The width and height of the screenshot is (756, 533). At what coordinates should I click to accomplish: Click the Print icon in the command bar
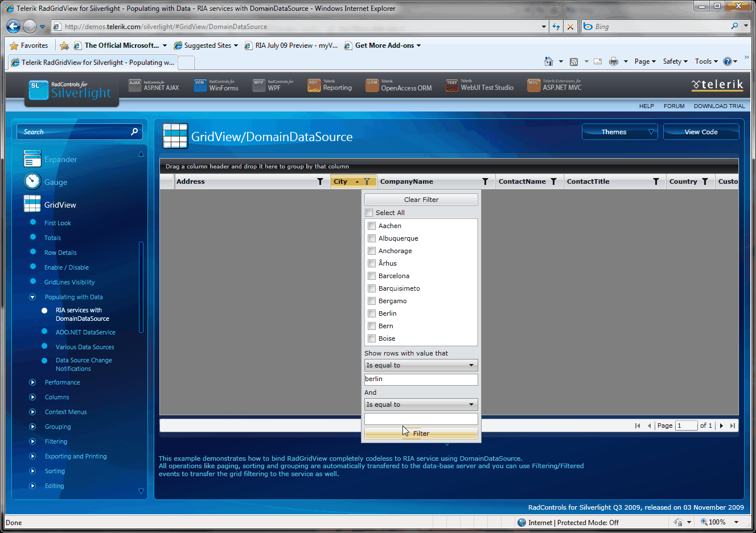pos(614,61)
